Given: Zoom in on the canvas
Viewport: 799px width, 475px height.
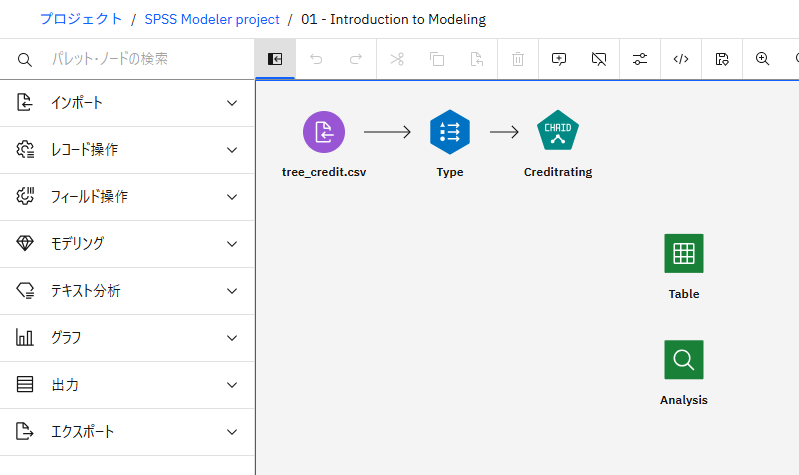Looking at the screenshot, I should click(762, 59).
